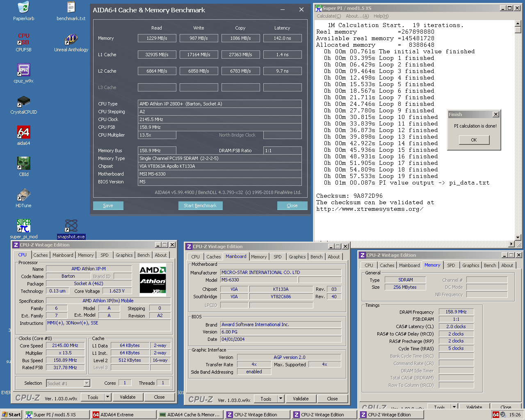This screenshot has height=420, width=525.
Task: Open Graphics tab in CPU-Z CPU window
Action: pos(124,255)
